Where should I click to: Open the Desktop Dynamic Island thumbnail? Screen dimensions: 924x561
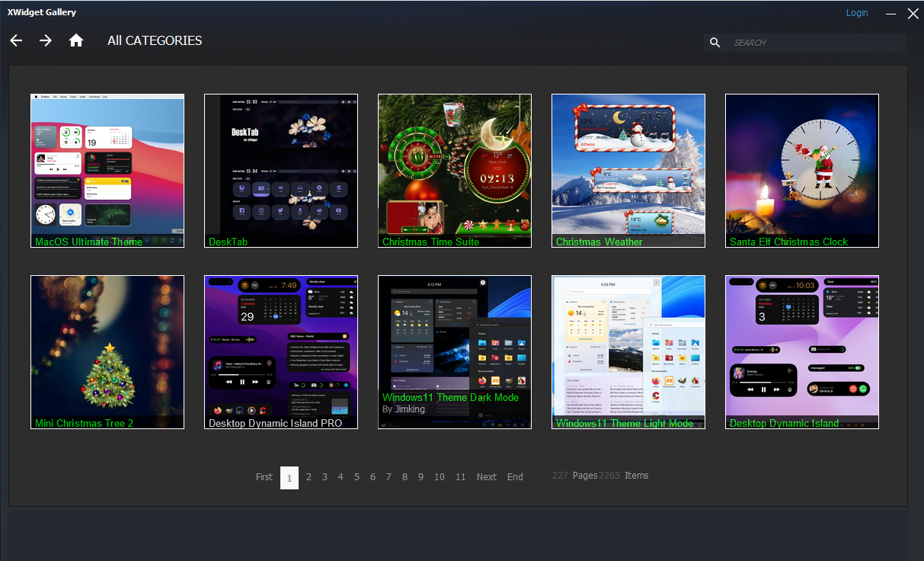[802, 352]
